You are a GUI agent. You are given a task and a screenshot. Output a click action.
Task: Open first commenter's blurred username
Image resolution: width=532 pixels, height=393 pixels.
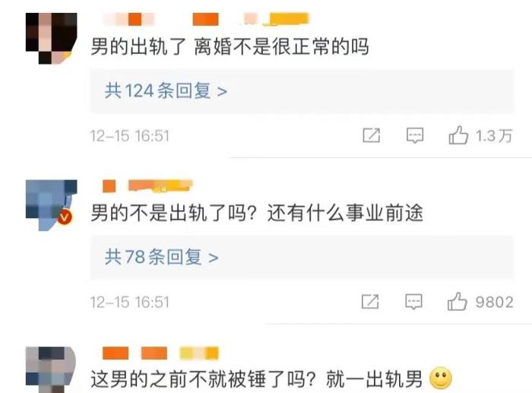pyautogui.click(x=206, y=19)
